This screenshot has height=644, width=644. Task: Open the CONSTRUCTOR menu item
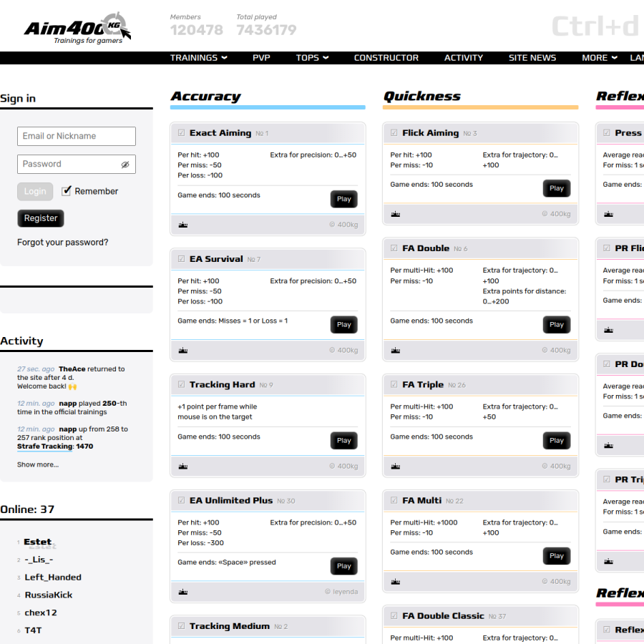click(386, 58)
